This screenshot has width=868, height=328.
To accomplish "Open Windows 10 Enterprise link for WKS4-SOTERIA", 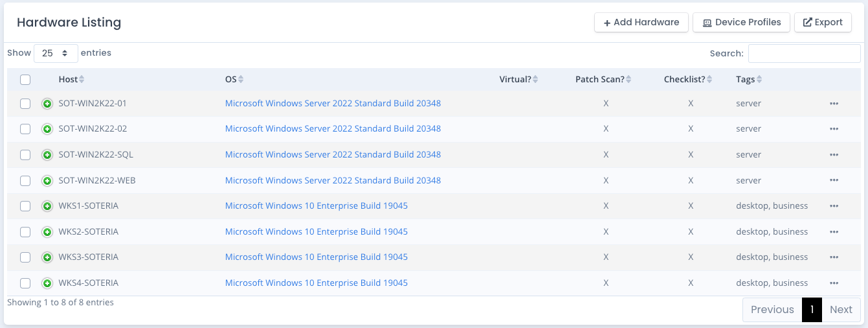I will point(317,283).
